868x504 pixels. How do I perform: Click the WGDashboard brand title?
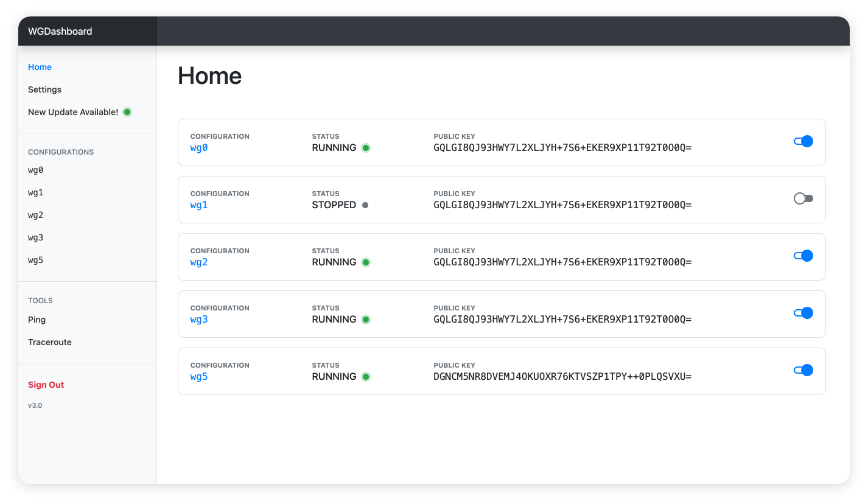click(x=60, y=31)
